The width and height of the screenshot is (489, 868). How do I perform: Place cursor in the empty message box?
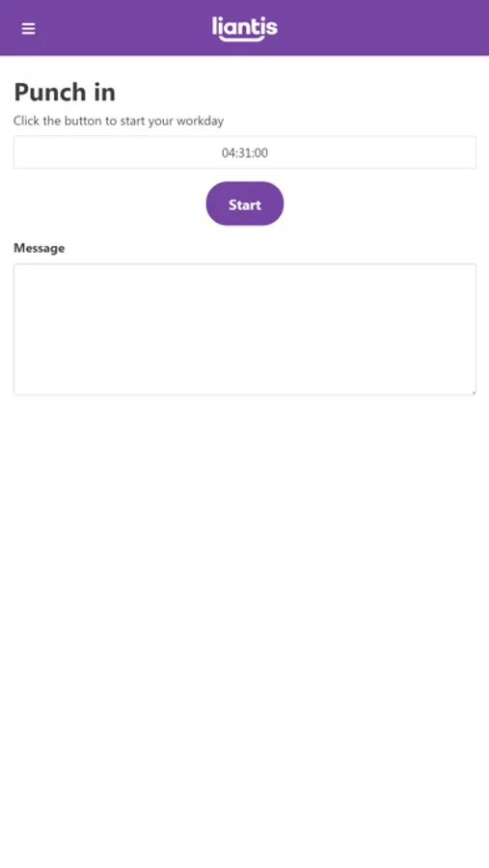click(245, 330)
